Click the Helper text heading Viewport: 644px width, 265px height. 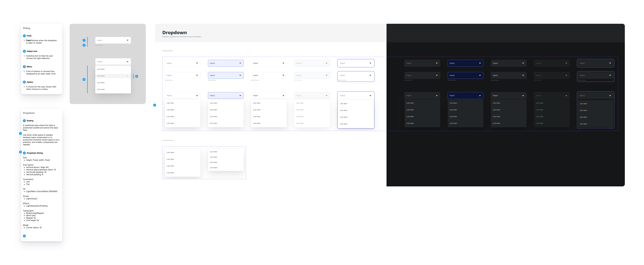(x=32, y=51)
